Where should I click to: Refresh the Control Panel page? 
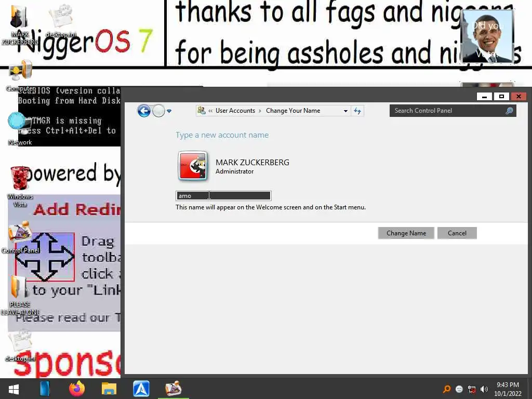point(357,111)
